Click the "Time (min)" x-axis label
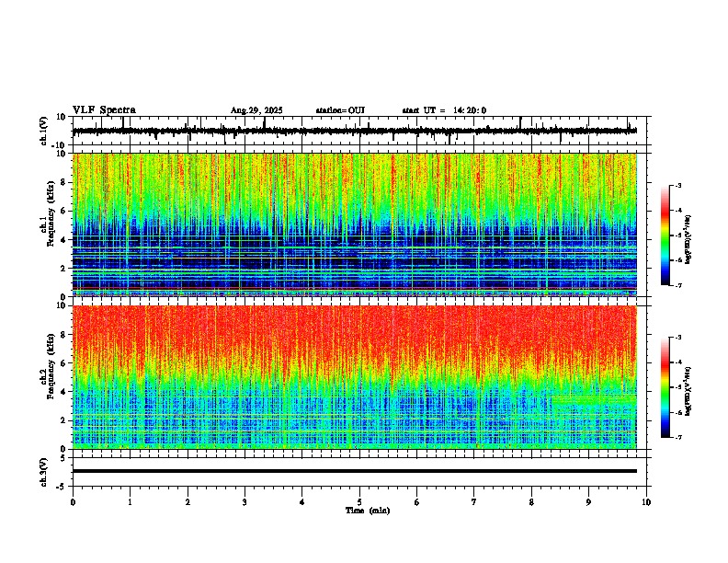Viewport: 728px width, 563px height. (x=368, y=511)
